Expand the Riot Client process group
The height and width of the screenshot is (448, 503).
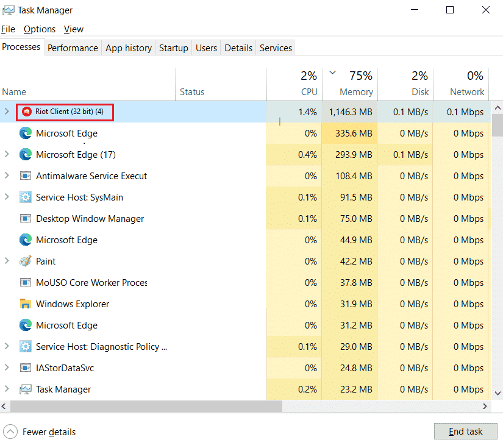point(6,112)
